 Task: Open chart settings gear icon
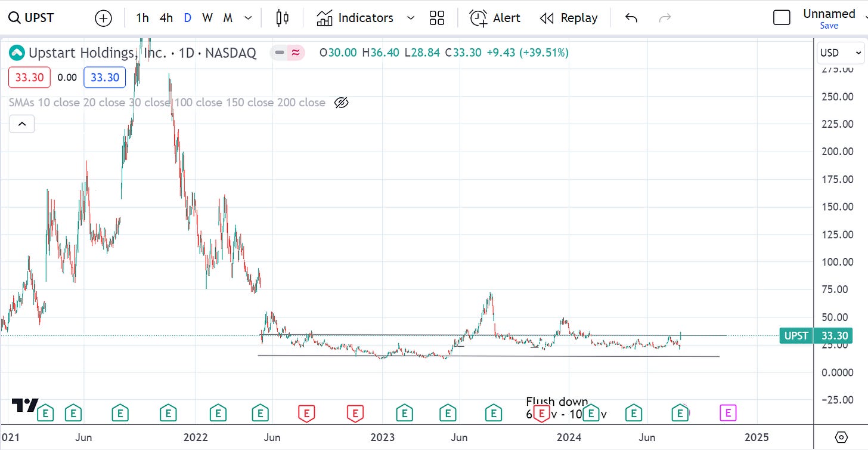click(841, 437)
